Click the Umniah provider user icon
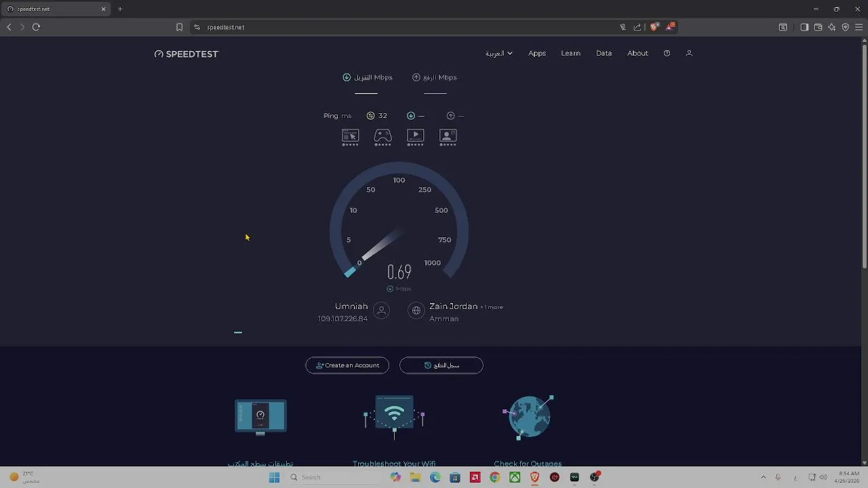The image size is (868, 488). (x=381, y=310)
